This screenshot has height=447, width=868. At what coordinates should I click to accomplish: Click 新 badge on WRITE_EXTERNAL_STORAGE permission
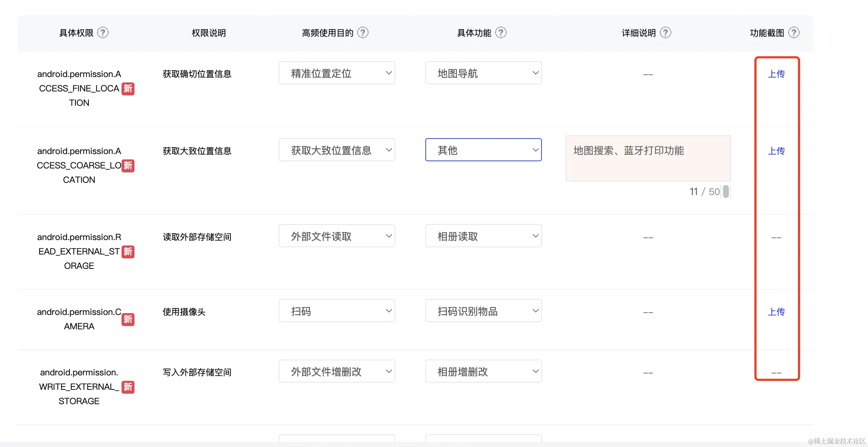point(128,387)
